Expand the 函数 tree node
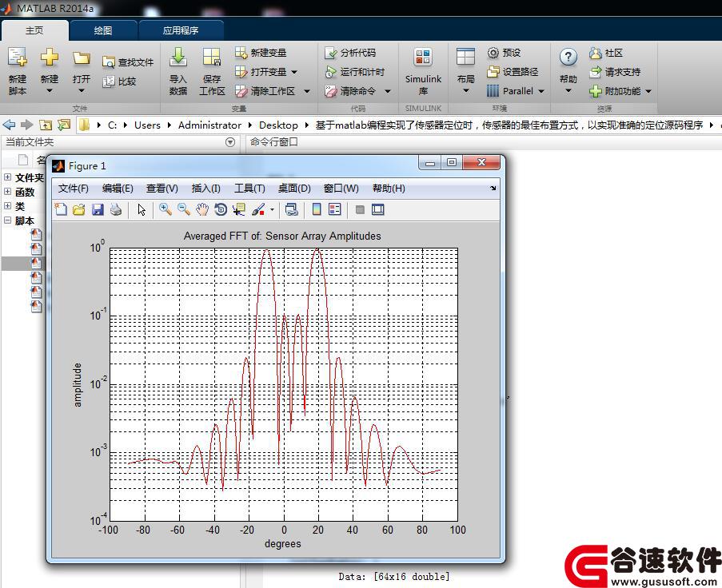The height and width of the screenshot is (588, 722). tap(8, 192)
